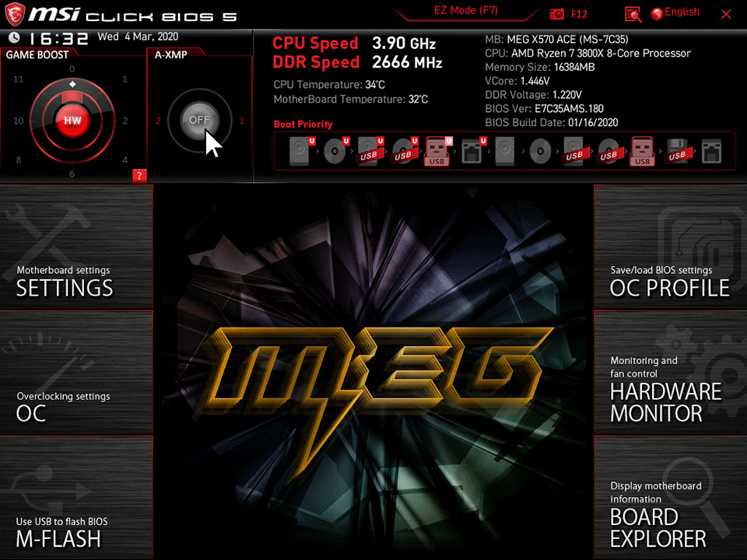This screenshot has width=747, height=560.
Task: Click the clock icon beside the time
Action: (x=13, y=36)
